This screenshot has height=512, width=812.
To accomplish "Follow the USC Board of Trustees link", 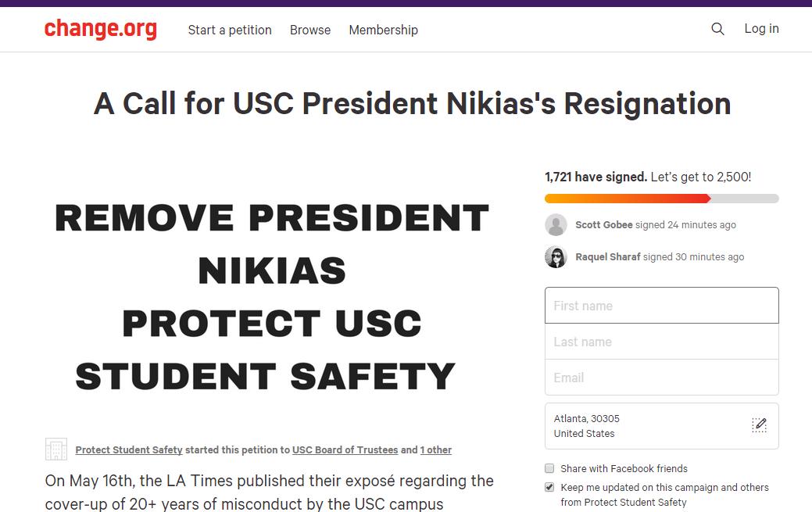I will coord(345,449).
